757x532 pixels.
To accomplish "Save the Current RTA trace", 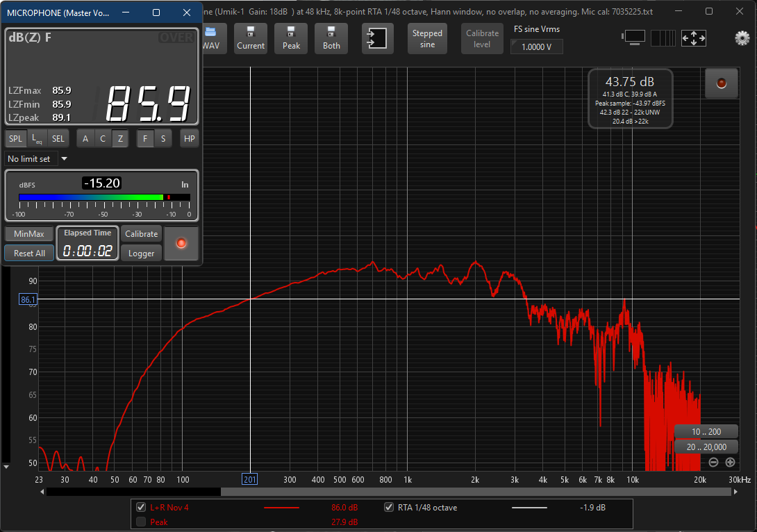I will coord(251,38).
